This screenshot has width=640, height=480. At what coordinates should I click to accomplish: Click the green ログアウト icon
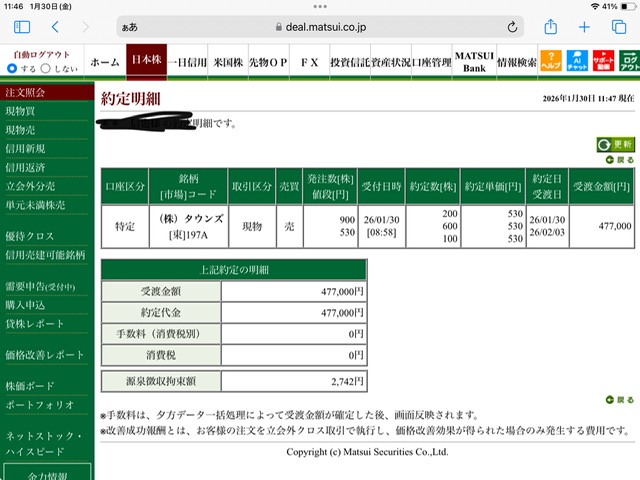point(629,60)
